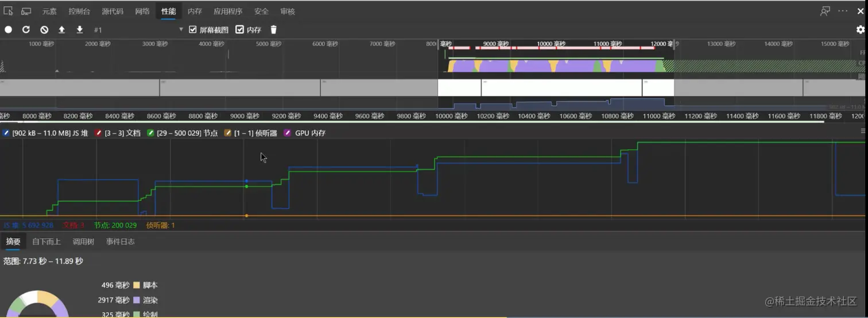Toggle the JS 堆 legend checkbox
The image size is (868, 318).
(x=6, y=133)
